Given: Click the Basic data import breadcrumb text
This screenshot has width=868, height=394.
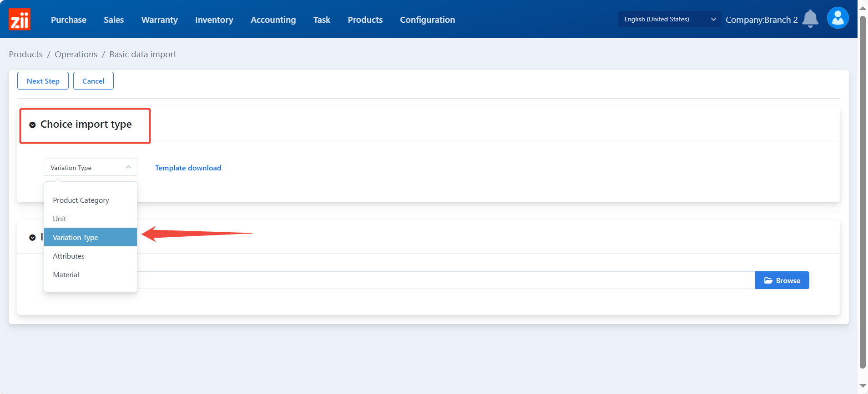Looking at the screenshot, I should (x=143, y=54).
